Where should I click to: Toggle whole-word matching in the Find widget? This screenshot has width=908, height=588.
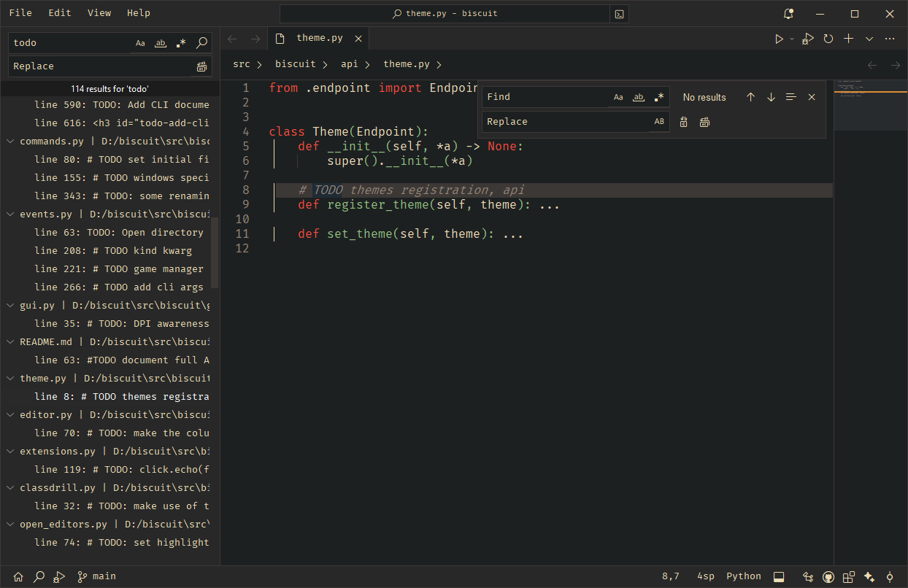(x=638, y=96)
